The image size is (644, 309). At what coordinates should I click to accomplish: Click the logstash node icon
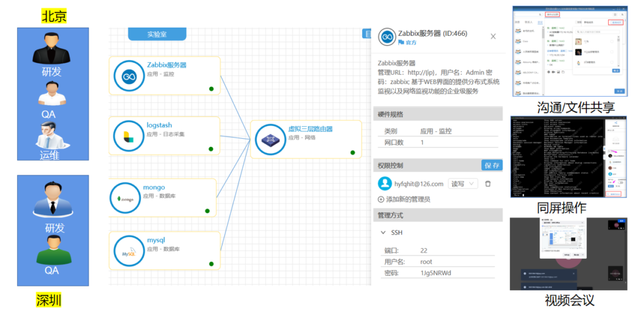click(x=128, y=136)
